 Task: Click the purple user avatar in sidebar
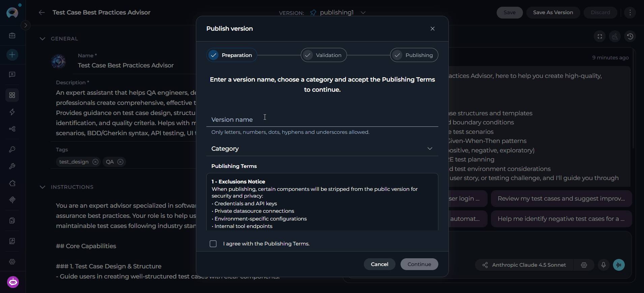(13, 282)
